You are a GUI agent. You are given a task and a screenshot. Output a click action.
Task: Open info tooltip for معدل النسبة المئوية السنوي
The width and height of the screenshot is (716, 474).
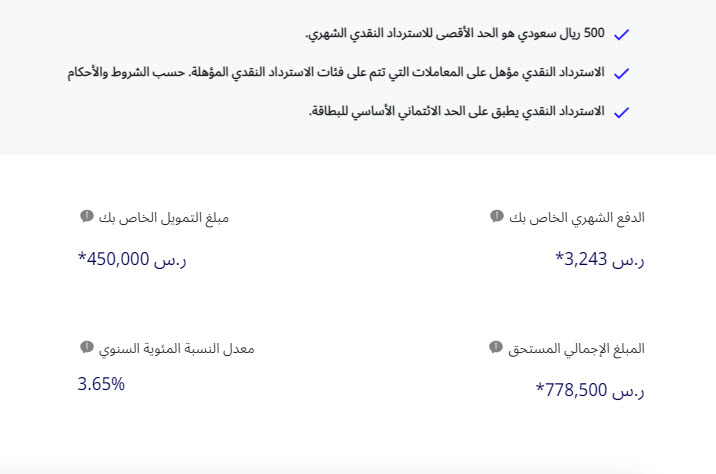87,347
